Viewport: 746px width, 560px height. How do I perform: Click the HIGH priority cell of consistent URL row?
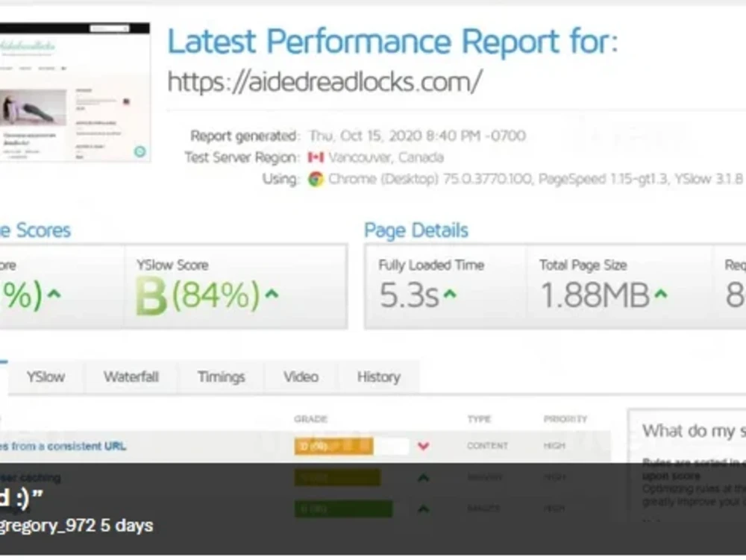click(x=554, y=445)
